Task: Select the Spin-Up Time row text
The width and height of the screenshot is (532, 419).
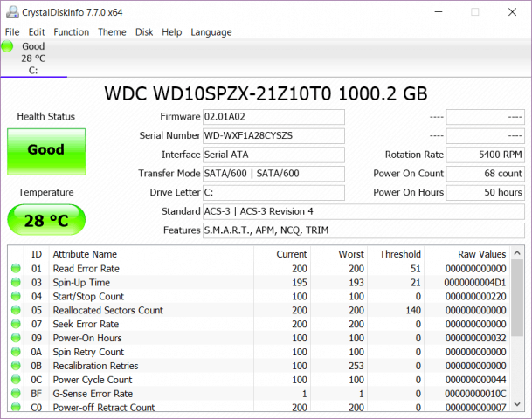Action: coord(81,283)
